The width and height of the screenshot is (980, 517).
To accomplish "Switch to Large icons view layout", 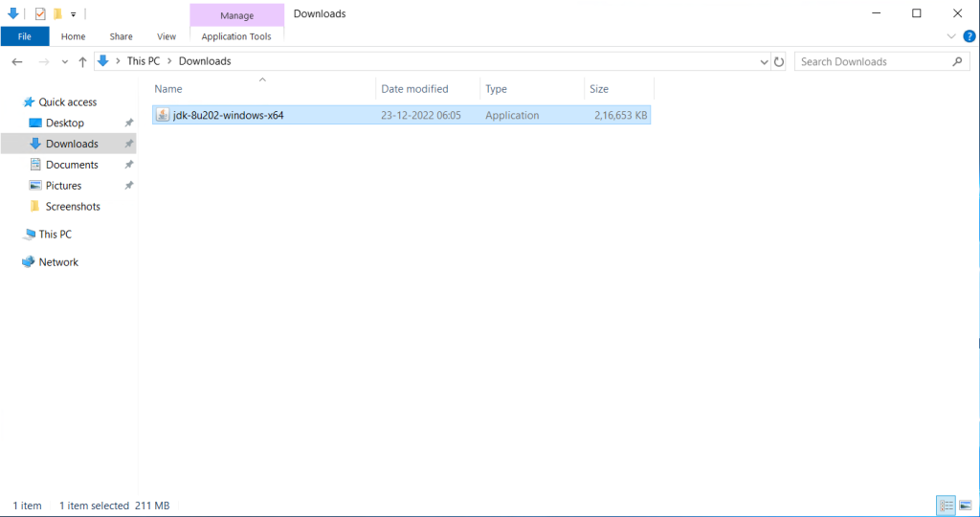I will coord(966,506).
